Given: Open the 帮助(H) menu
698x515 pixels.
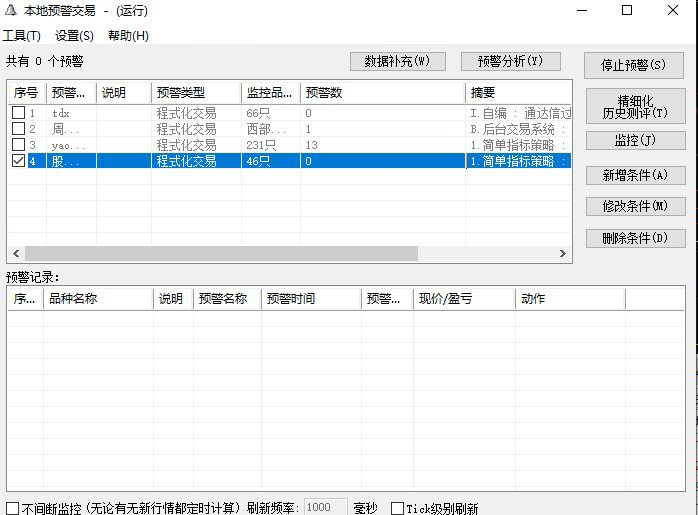Looking at the screenshot, I should [x=128, y=36].
